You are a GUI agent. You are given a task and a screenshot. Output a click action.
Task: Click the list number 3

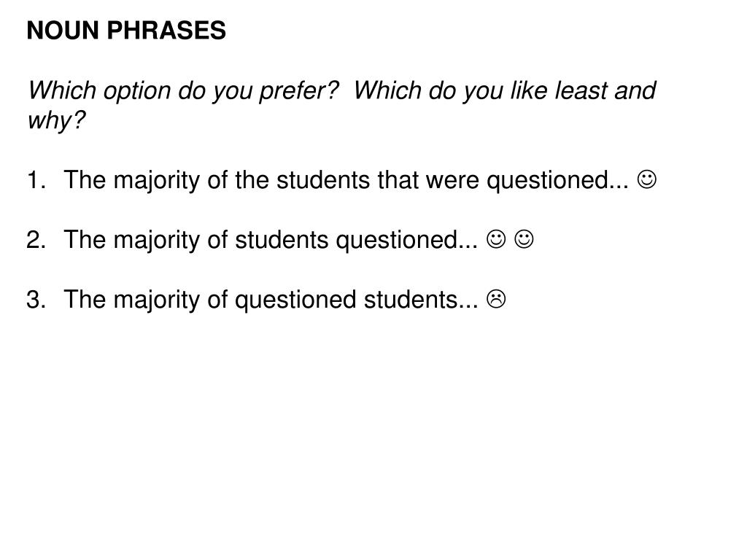(36, 300)
